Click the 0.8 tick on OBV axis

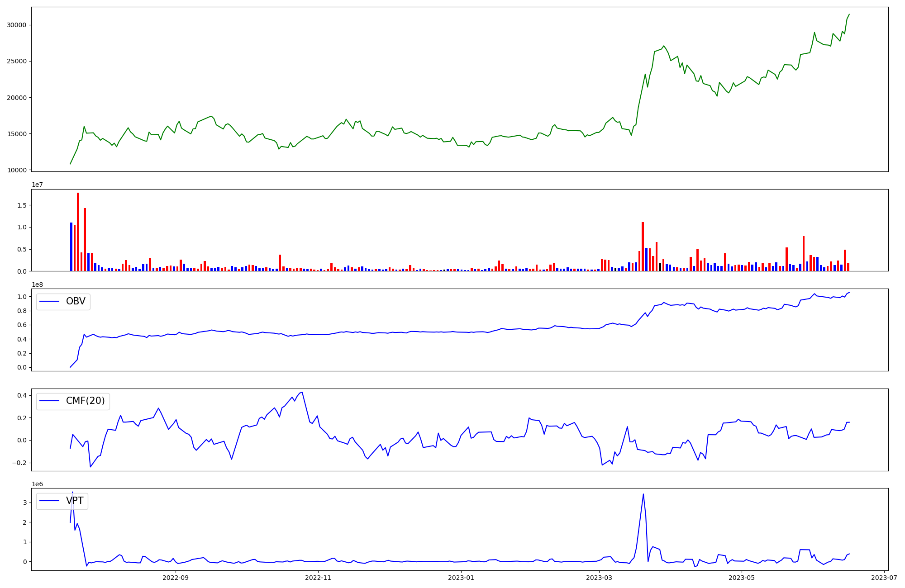tap(23, 311)
